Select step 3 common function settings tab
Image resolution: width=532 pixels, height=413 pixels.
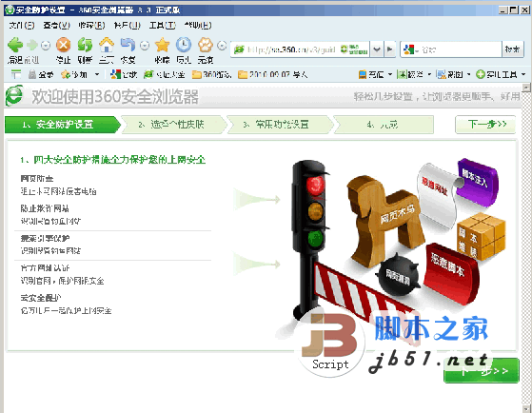pos(280,125)
